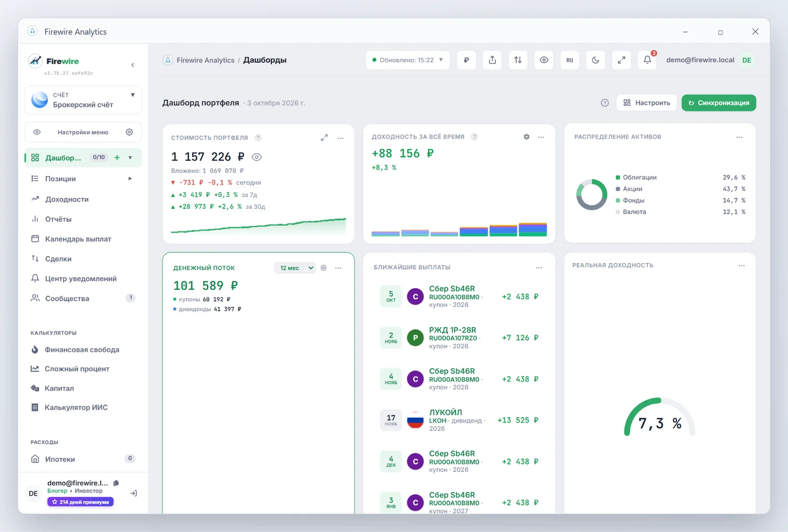Copy email icon next to demo@firewire.l...
The width and height of the screenshot is (788, 532).
(116, 483)
